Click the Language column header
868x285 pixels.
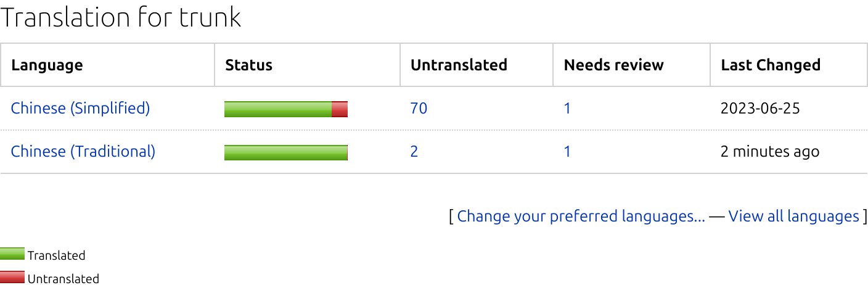(47, 65)
